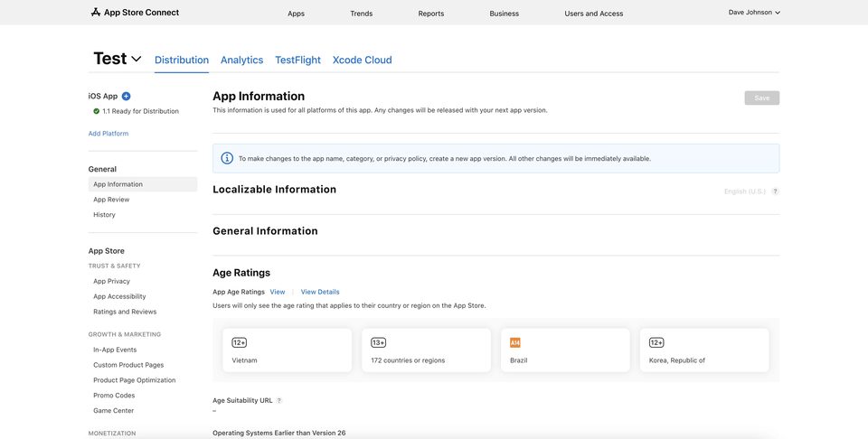Click the Localizable Information heading
This screenshot has height=439, width=868.
point(275,189)
